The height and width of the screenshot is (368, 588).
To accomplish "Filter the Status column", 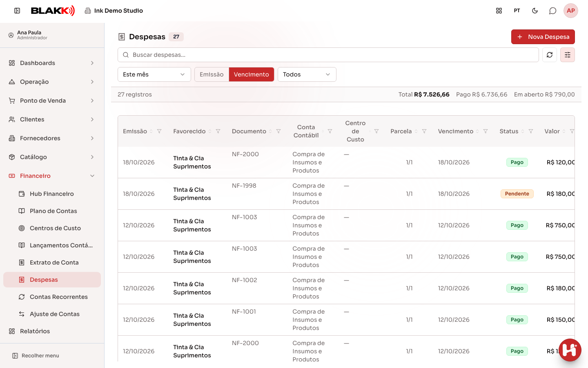I will coord(531,131).
